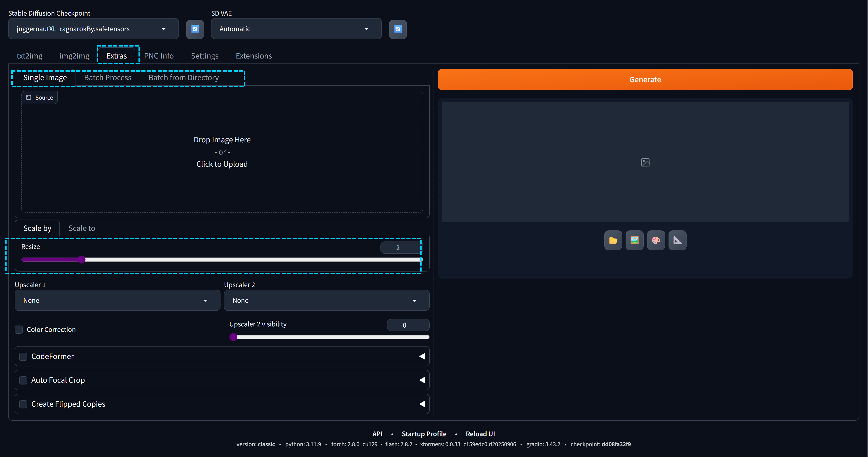Send image to img2img tab icon

634,240
